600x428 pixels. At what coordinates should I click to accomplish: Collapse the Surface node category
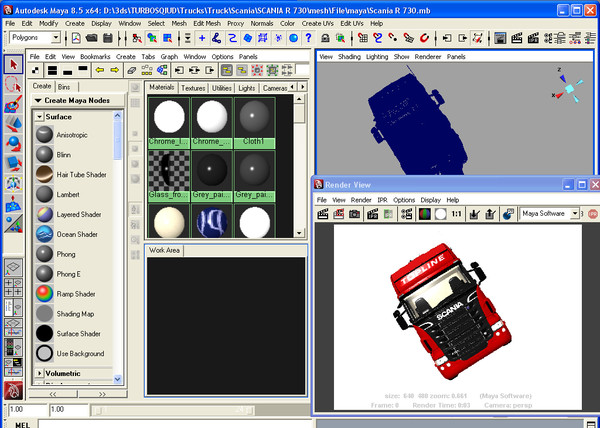tap(39, 117)
